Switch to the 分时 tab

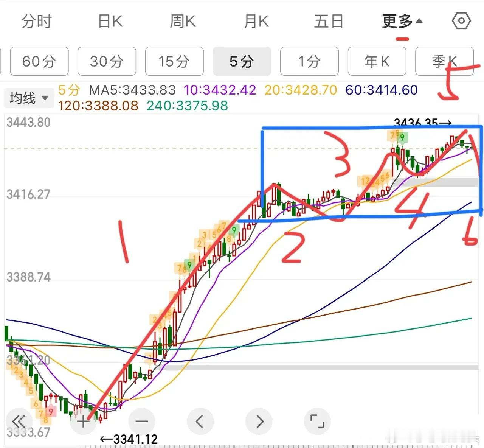tap(36, 22)
